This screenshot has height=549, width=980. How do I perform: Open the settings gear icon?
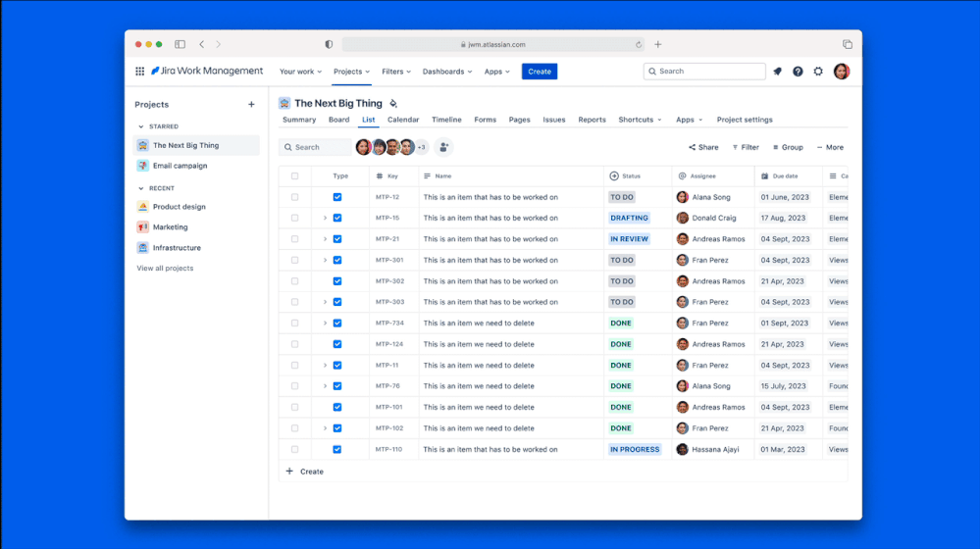[x=818, y=72]
